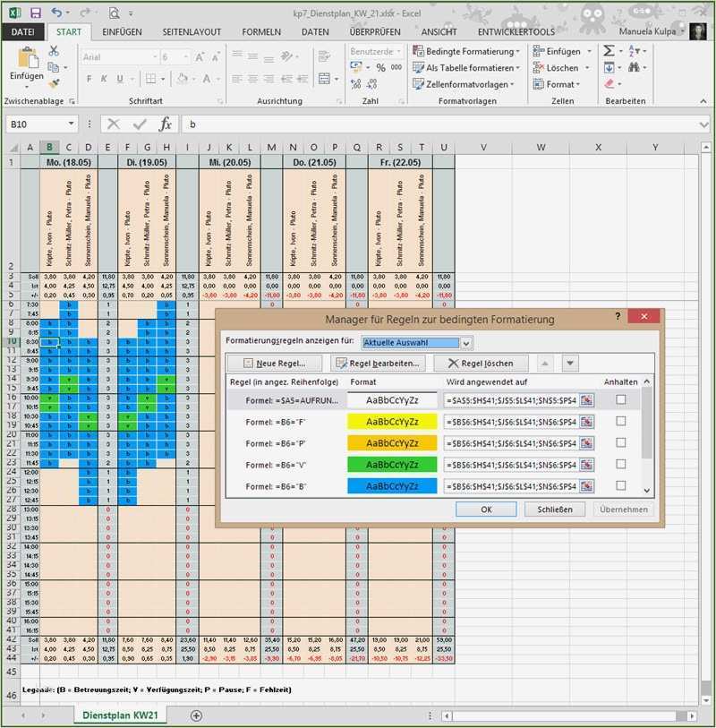This screenshot has height=728, width=716.
Task: Click the range selector icon for the =B6="F" rule
Action: pos(587,422)
